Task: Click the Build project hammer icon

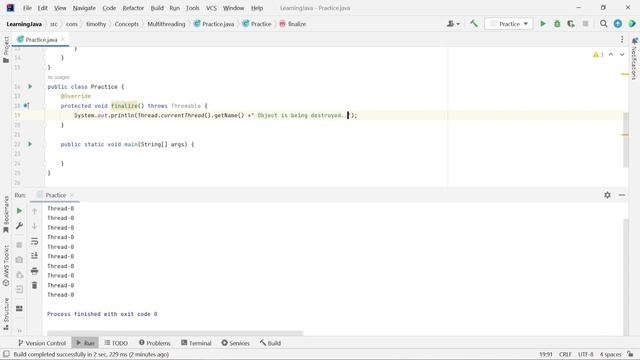Action: (x=473, y=24)
